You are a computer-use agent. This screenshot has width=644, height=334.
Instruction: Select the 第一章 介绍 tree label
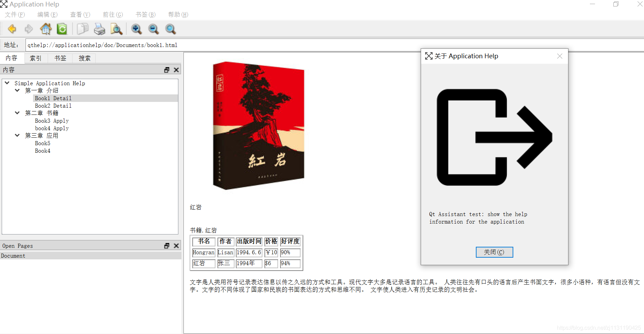click(42, 91)
